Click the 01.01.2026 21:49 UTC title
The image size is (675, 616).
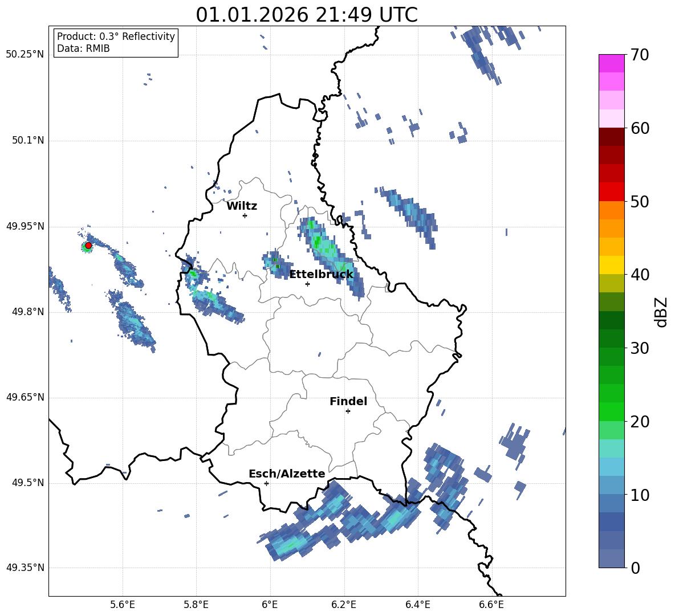pos(307,15)
